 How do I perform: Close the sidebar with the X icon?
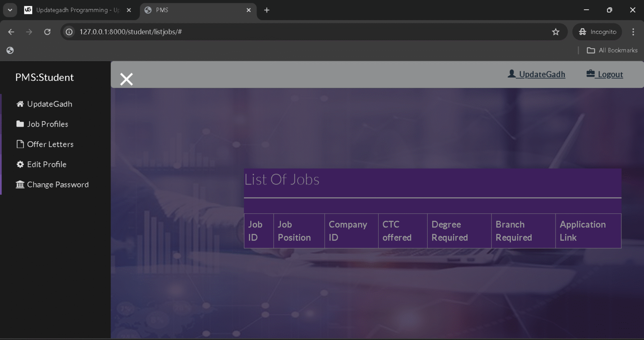click(x=126, y=79)
